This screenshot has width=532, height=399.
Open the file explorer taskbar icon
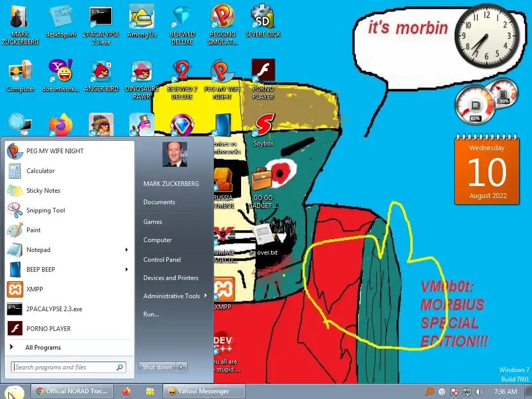pos(150,391)
